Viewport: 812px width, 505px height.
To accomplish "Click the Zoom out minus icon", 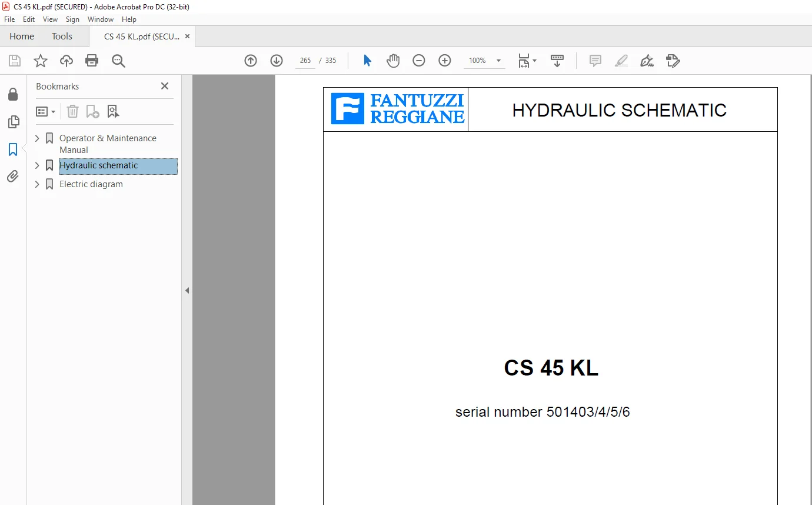I will (419, 61).
